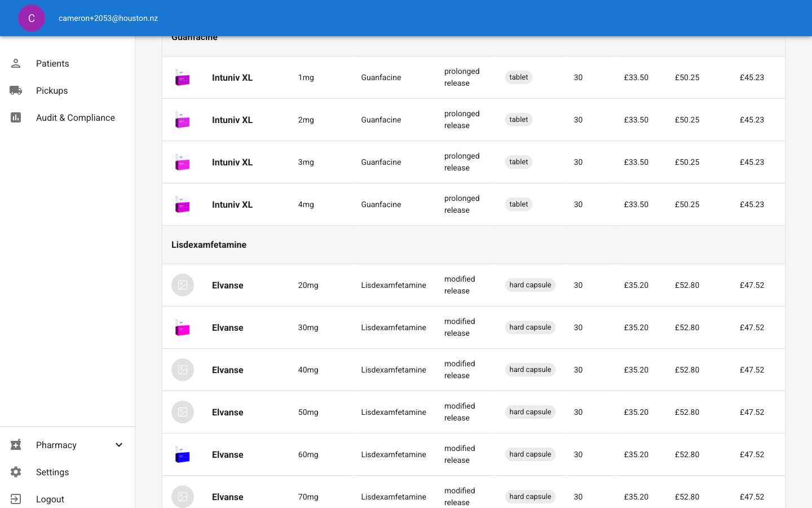
Task: Click the Pickups truck icon
Action: click(16, 90)
